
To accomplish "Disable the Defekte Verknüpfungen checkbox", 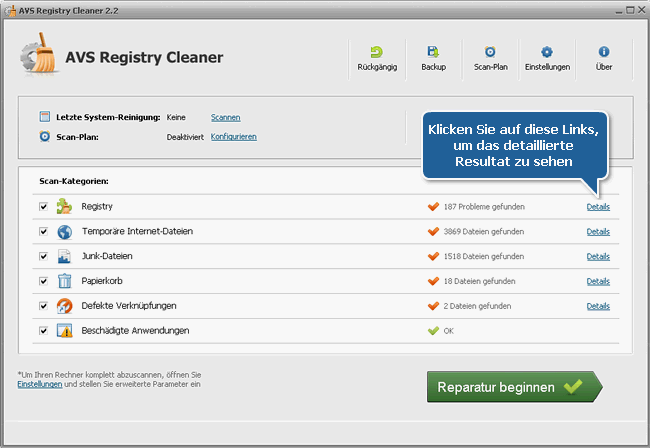I will pos(43,306).
